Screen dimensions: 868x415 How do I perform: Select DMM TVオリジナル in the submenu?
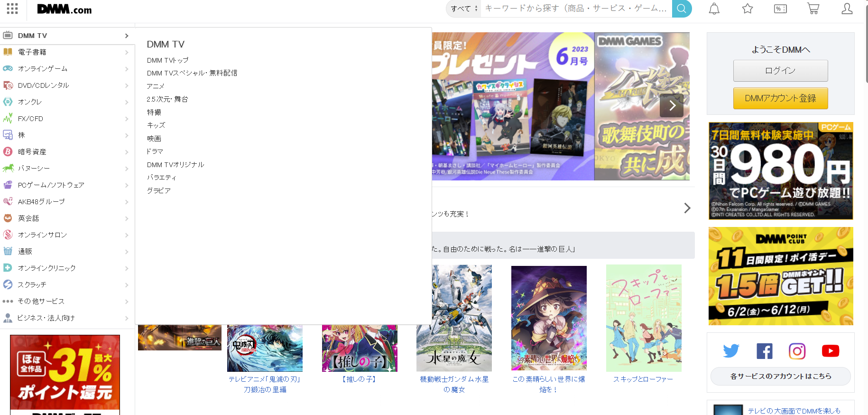(175, 164)
